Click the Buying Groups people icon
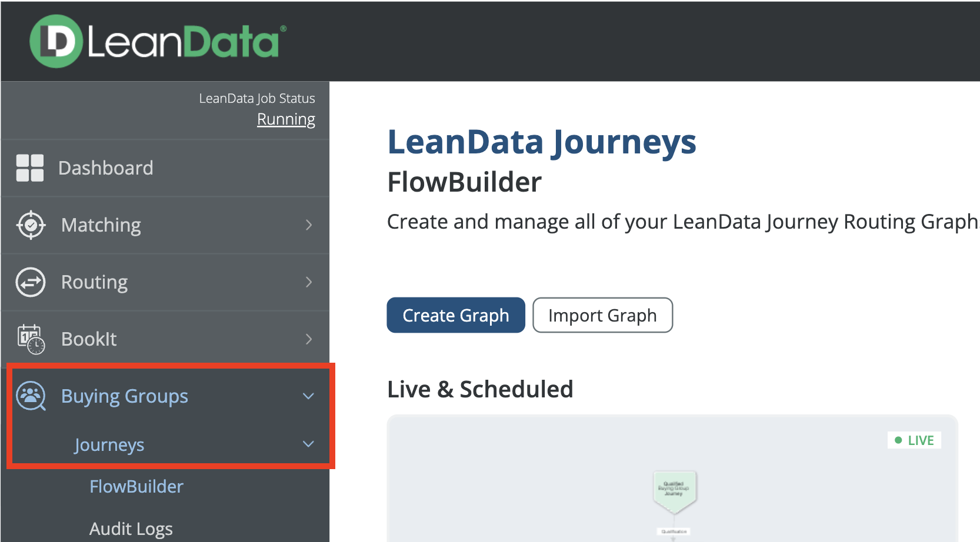980x542 pixels. pos(31,396)
